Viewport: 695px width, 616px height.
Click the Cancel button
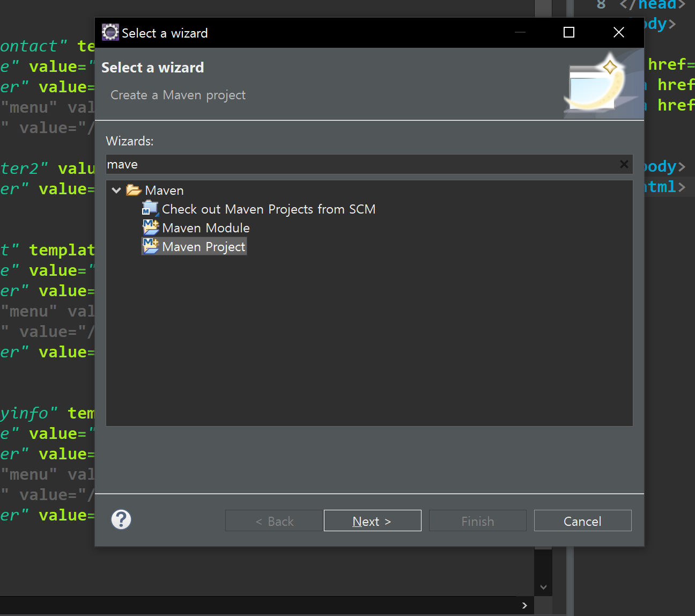tap(583, 520)
